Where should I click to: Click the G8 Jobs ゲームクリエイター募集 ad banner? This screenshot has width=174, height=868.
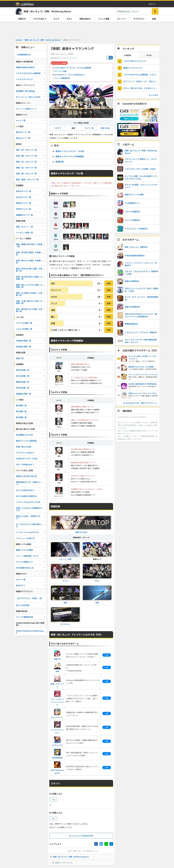pos(138,115)
